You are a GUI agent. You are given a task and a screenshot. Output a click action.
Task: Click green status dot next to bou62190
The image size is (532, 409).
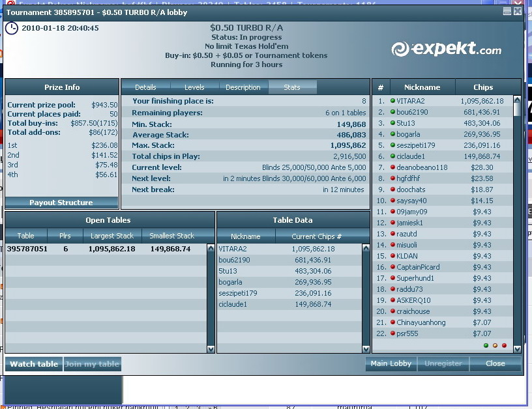point(392,112)
